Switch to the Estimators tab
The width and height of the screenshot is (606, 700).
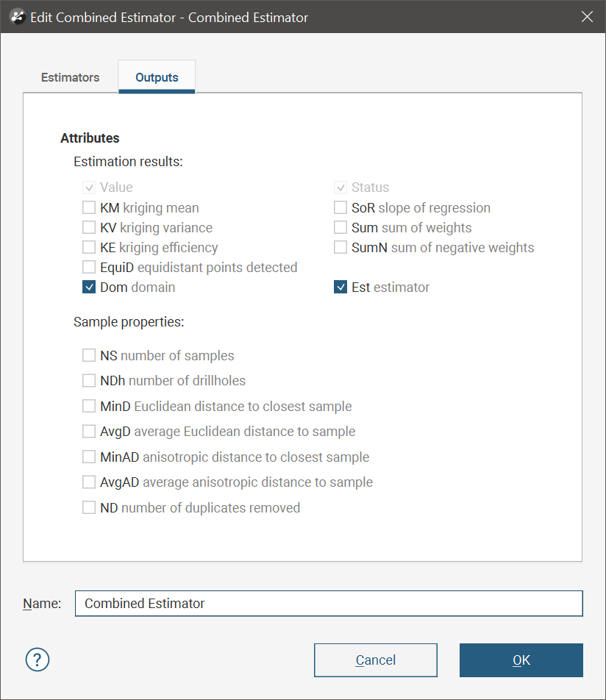coord(70,77)
